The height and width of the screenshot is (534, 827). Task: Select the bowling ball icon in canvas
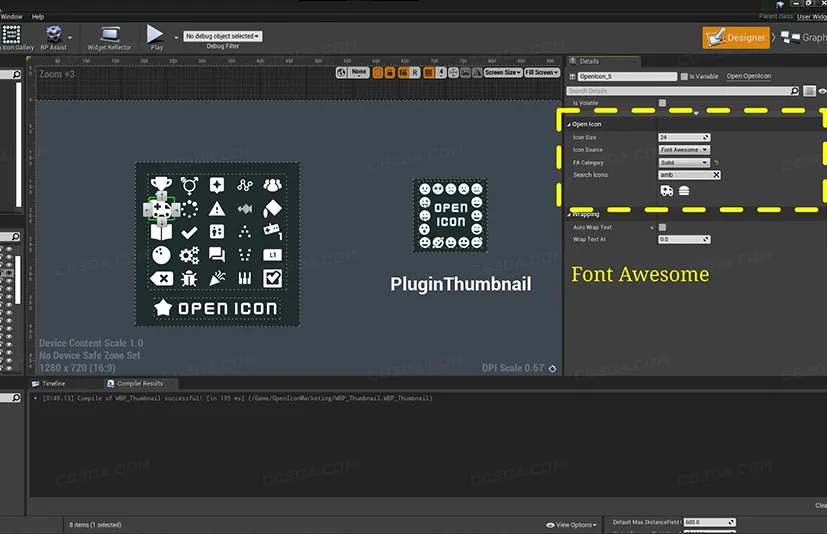click(x=161, y=255)
